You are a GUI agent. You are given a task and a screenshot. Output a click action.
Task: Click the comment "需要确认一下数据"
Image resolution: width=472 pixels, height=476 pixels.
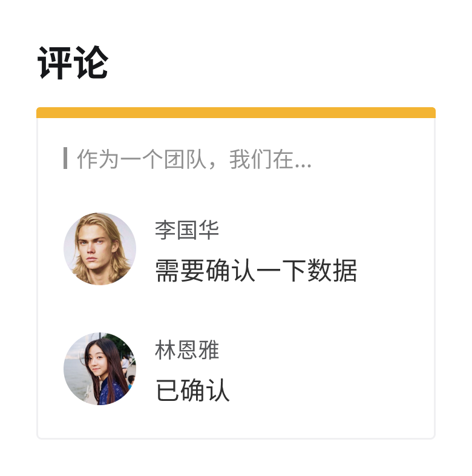pyautogui.click(x=256, y=271)
